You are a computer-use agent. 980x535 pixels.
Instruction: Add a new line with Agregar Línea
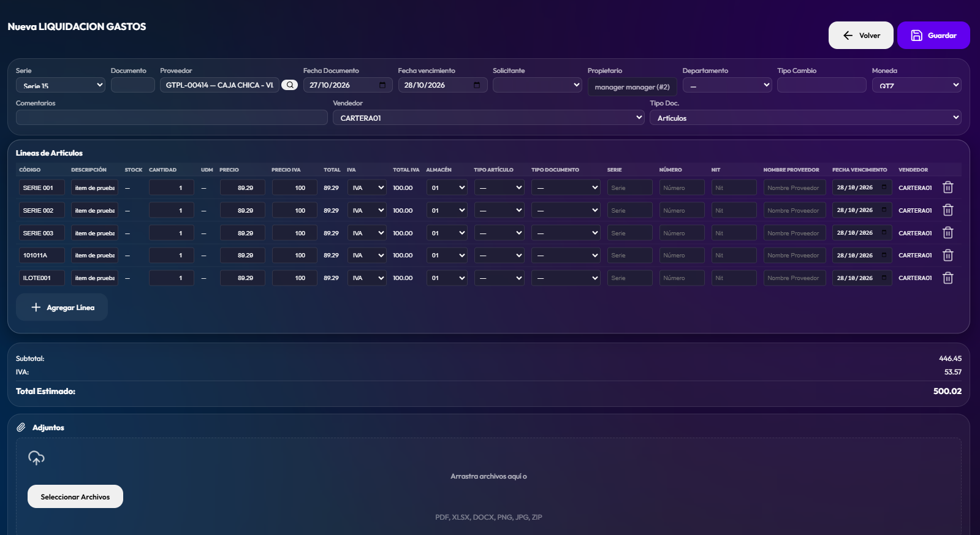click(62, 307)
